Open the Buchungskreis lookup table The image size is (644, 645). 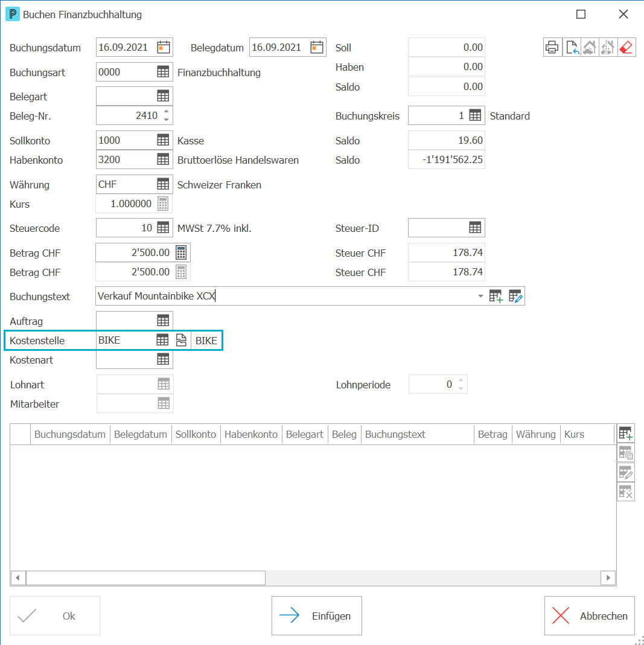475,115
